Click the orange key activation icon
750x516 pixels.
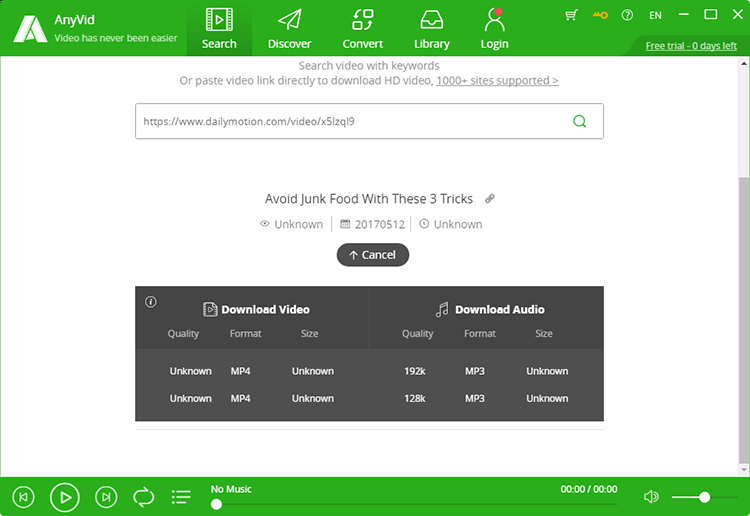600,15
